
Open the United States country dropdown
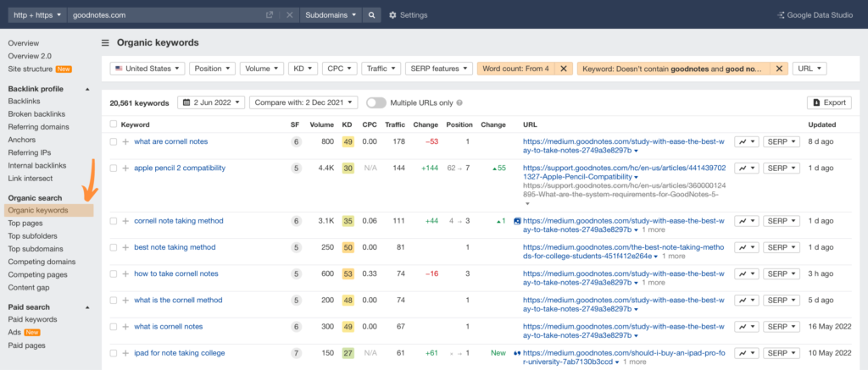coord(147,69)
